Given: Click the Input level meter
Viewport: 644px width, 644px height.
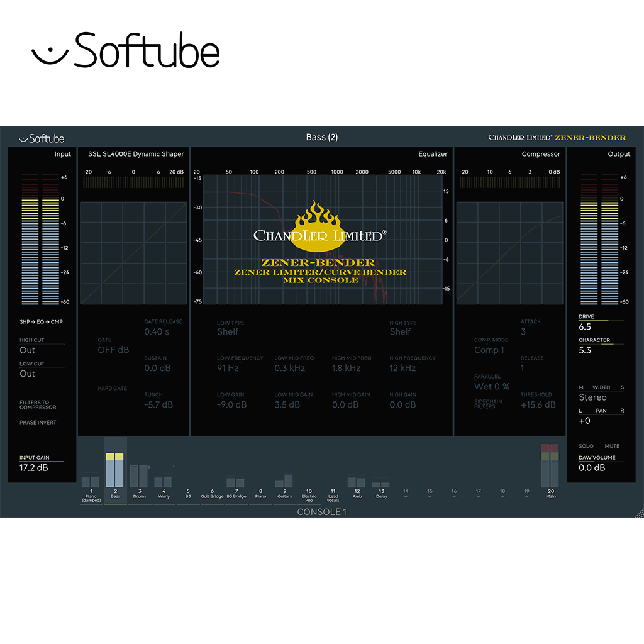Looking at the screenshot, I should point(40,239).
